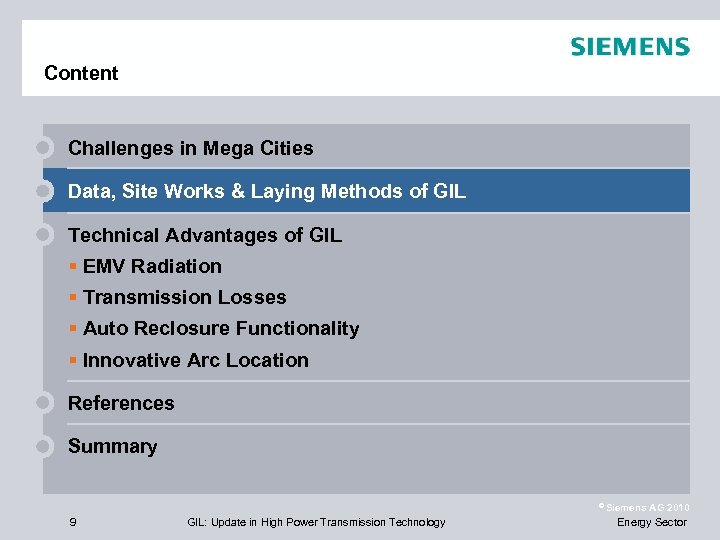This screenshot has height=540, width=720.
Task: Click orange square bullet before EMV Radiation
Action: tap(73, 266)
